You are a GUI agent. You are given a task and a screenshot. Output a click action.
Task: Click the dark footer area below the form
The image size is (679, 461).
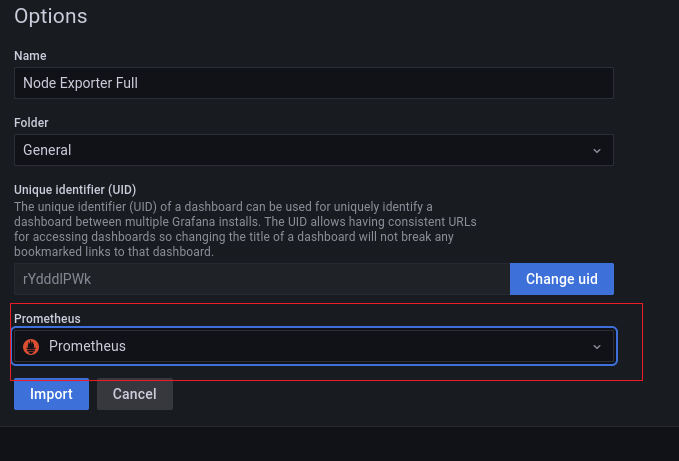[x=340, y=444]
